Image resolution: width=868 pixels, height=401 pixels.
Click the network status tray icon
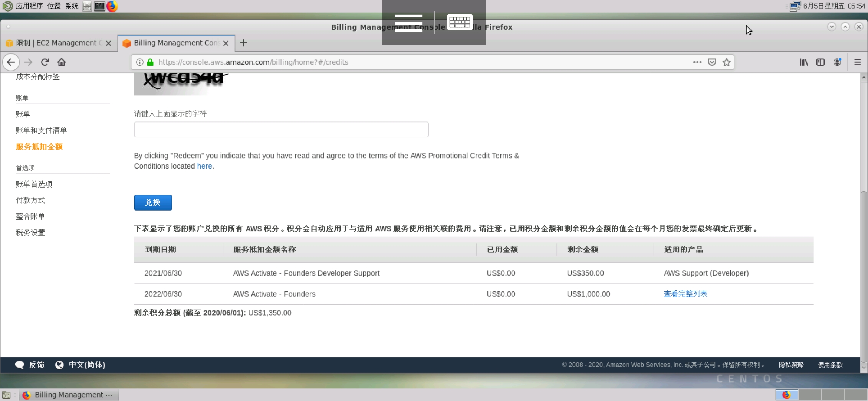coord(795,6)
